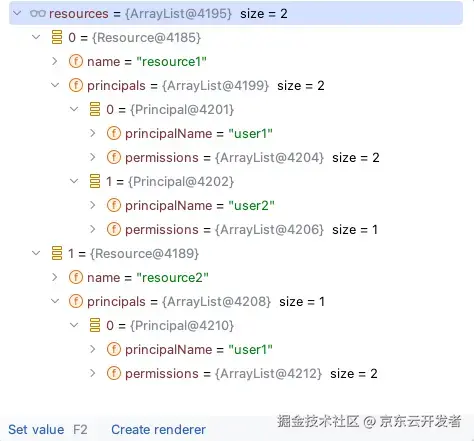Select the 1 = {Resource@4189} row text
474x441 pixels.
pos(134,254)
